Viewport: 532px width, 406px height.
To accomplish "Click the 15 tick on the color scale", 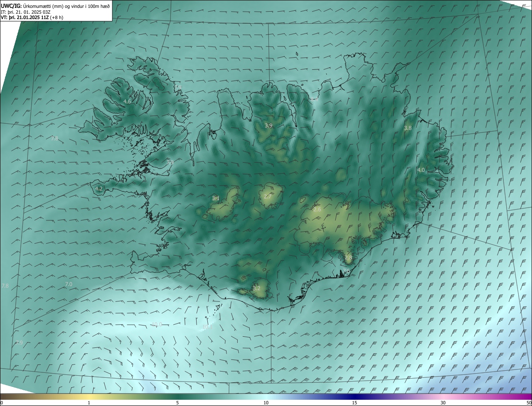I will coord(355,403).
